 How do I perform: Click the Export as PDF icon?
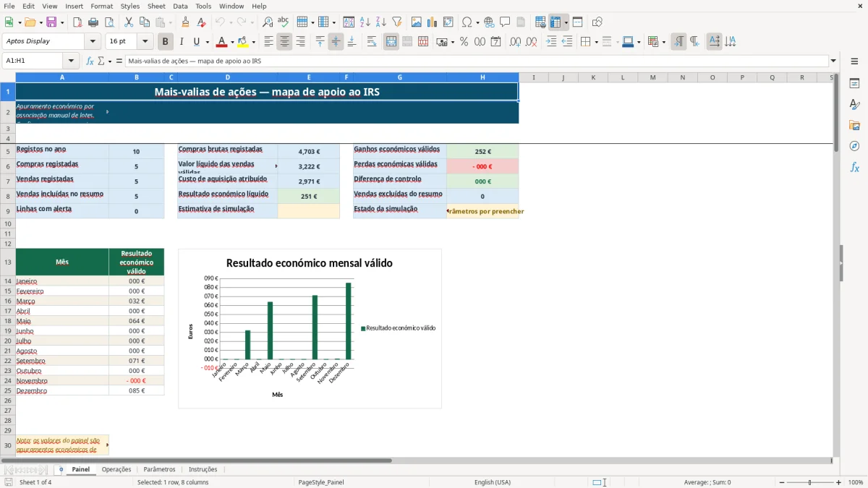[77, 22]
